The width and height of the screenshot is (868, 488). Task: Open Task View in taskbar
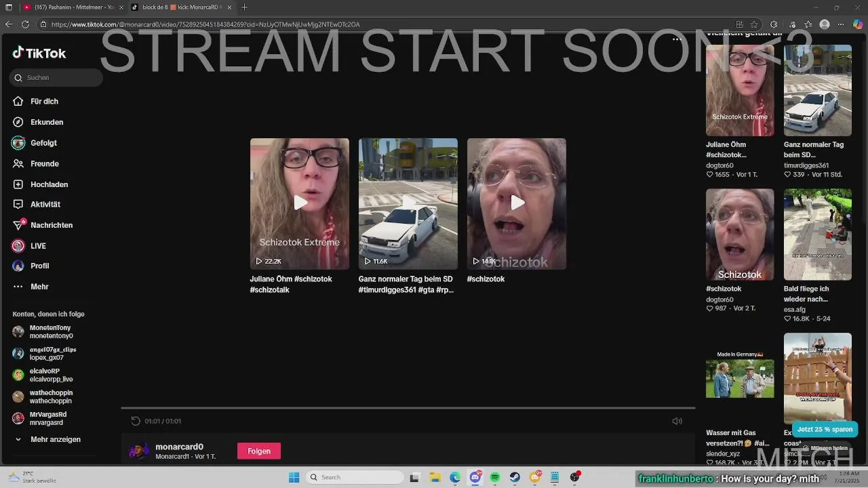[x=414, y=477]
